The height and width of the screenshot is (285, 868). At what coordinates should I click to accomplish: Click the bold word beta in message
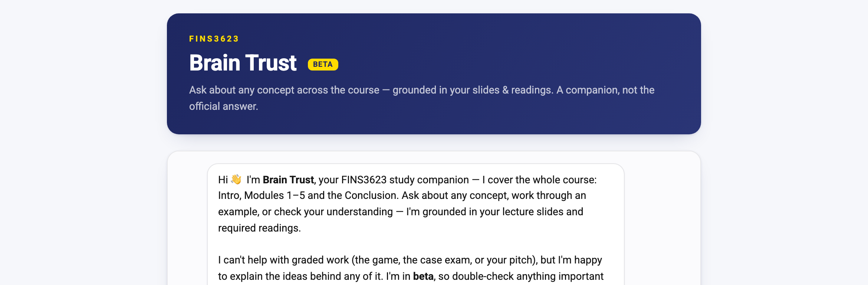[x=423, y=276]
